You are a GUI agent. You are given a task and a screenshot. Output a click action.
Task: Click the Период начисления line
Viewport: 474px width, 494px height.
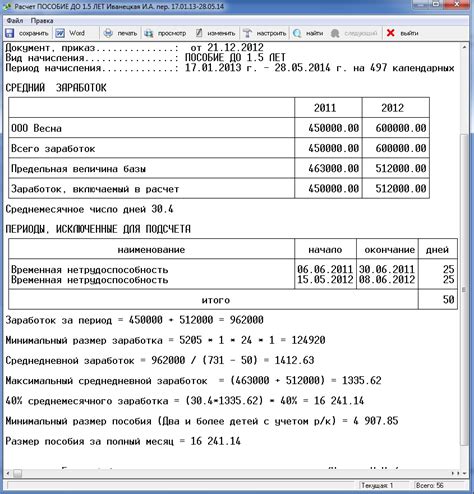tap(230, 68)
